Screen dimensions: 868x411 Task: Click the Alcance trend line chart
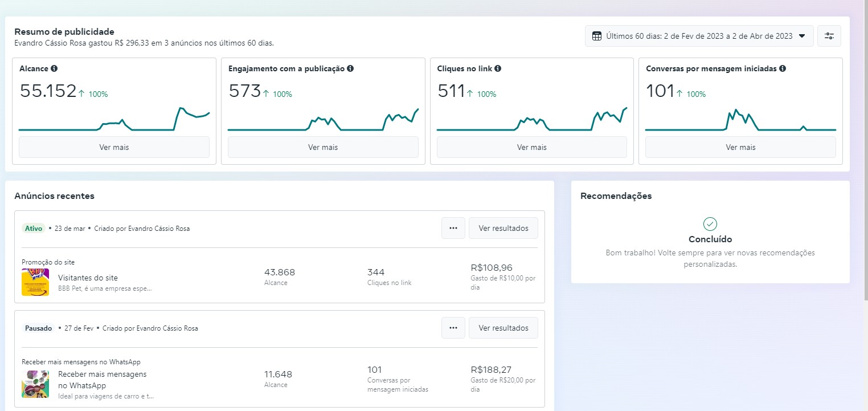114,120
